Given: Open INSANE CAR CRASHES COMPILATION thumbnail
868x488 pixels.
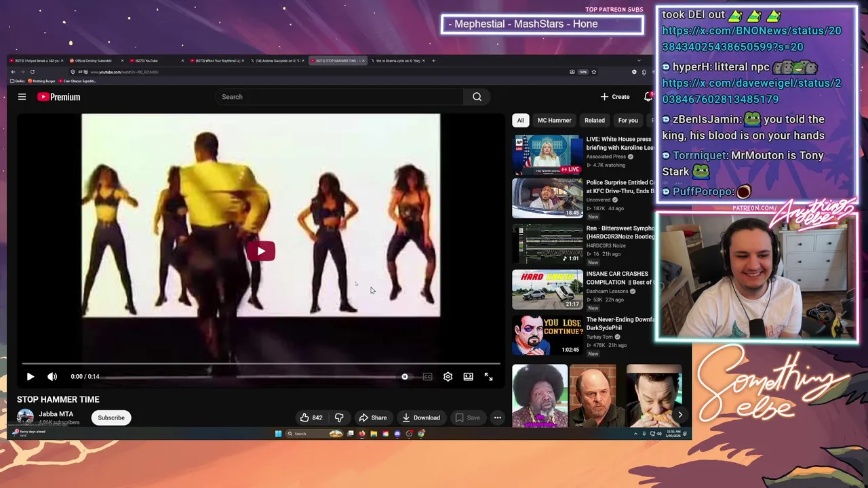Looking at the screenshot, I should (547, 289).
